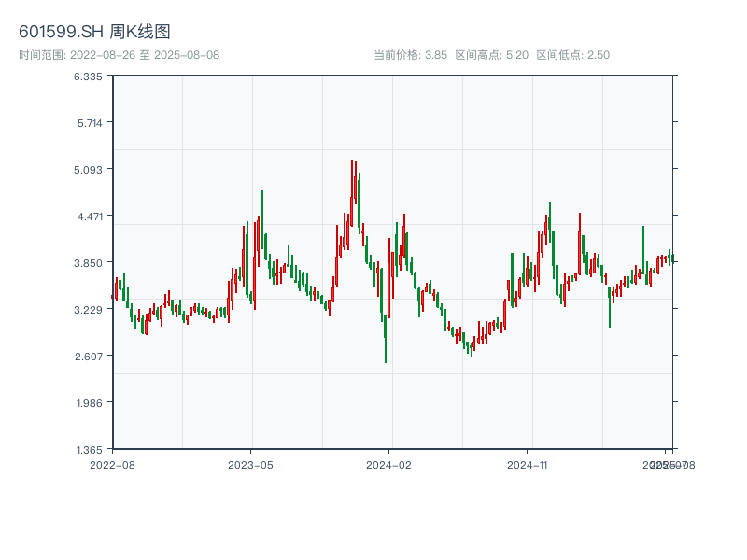Select the 2023-05 date on x-axis
The height and width of the screenshot is (560, 747).
pos(251,464)
